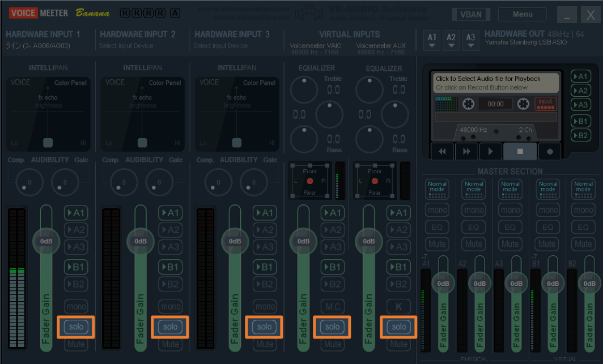This screenshot has height=364, width=603.
Task: Mute master A3 bus
Action: pos(510,244)
